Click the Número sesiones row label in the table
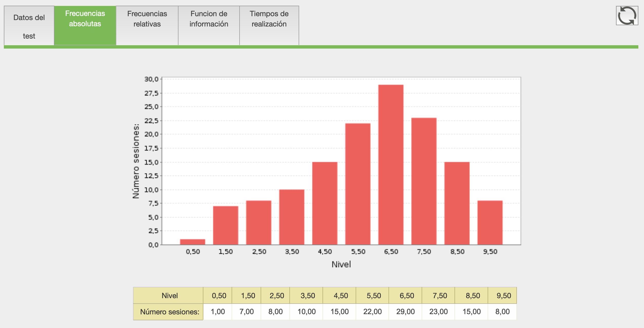644x328 pixels. [x=169, y=312]
